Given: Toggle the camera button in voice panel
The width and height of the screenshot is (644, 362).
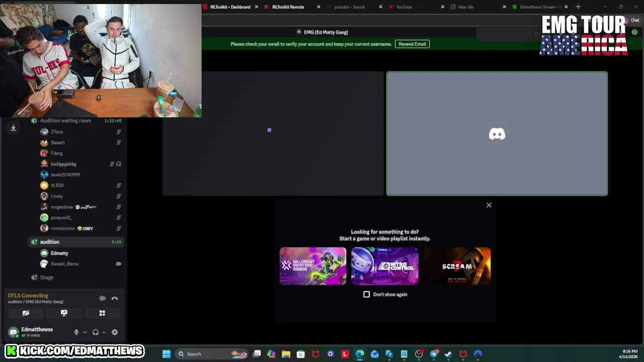Looking at the screenshot, I should pos(26,313).
